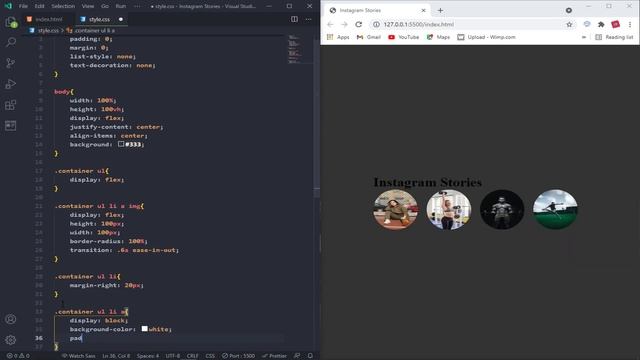Image resolution: width=640 pixels, height=360 pixels.
Task: Open the bottom activity bar panel icon
Action: [11, 125]
